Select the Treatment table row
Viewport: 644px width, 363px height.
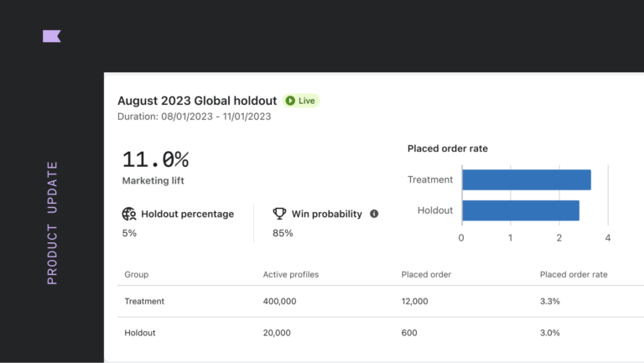click(381, 301)
